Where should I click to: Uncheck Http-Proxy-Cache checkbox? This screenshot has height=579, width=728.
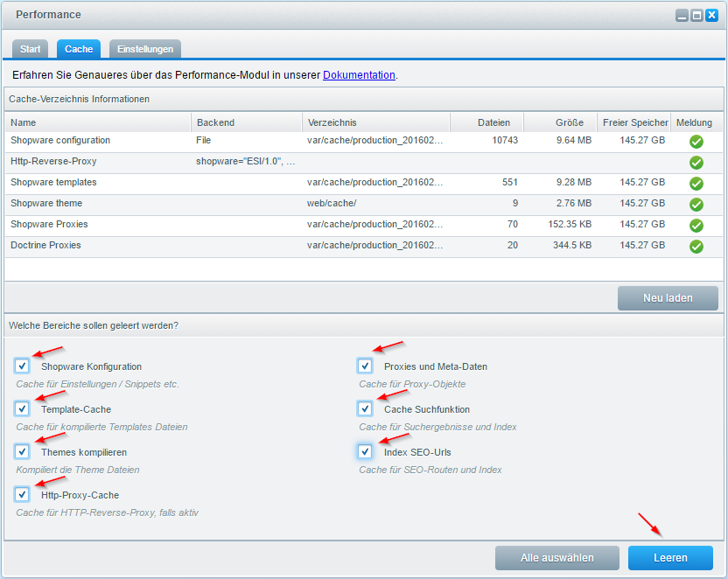tap(22, 494)
